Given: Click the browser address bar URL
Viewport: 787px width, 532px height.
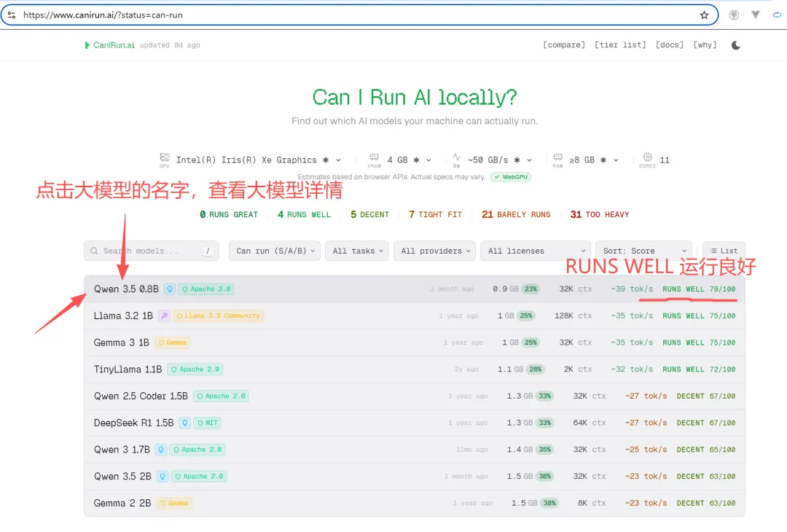Looking at the screenshot, I should click(103, 15).
